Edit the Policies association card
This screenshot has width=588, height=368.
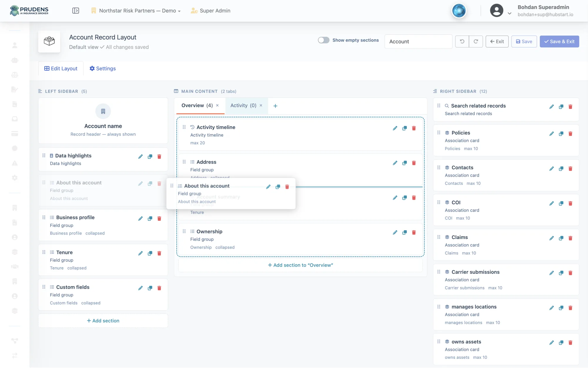coord(552,134)
